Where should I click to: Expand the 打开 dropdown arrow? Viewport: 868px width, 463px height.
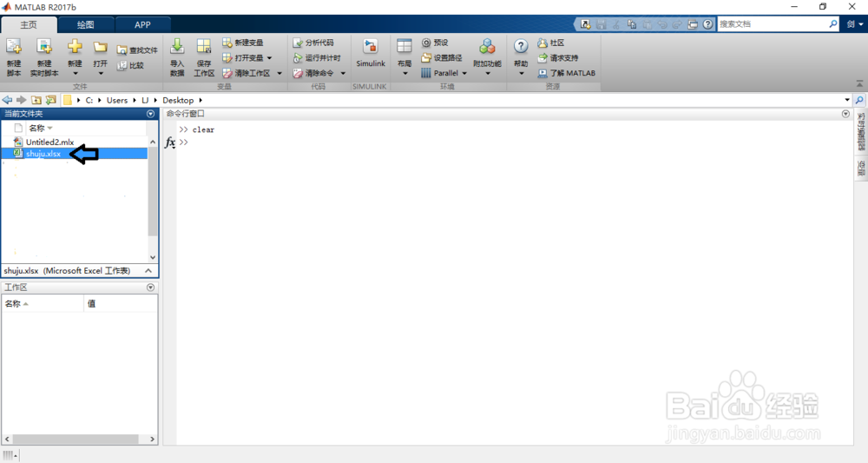(x=101, y=74)
